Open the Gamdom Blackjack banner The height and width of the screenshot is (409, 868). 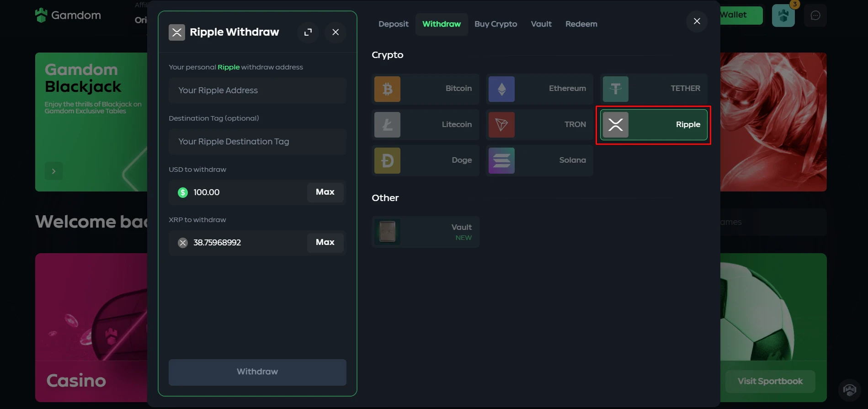click(x=91, y=122)
